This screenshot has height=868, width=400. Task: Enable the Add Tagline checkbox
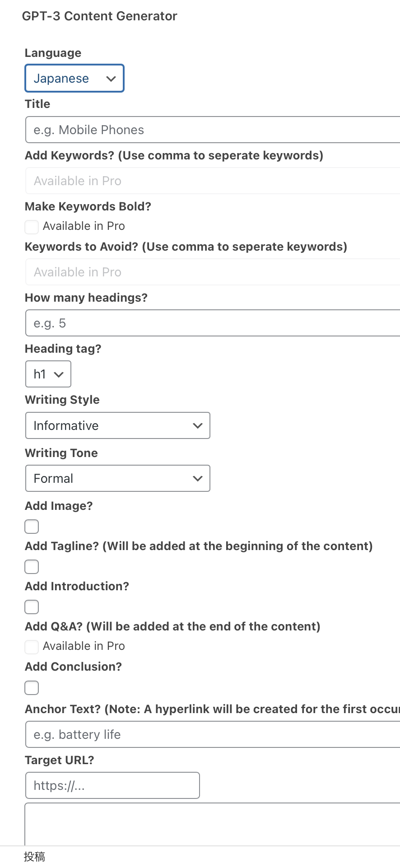click(32, 567)
